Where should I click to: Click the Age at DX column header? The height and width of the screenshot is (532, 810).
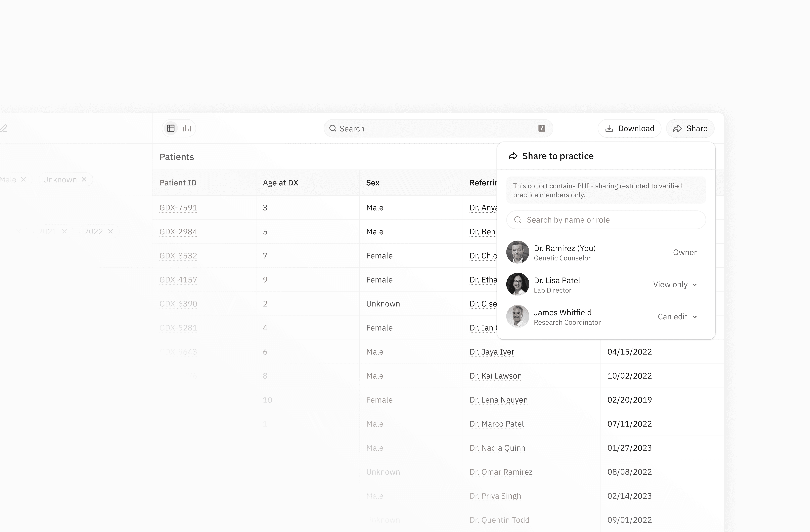[x=280, y=183]
